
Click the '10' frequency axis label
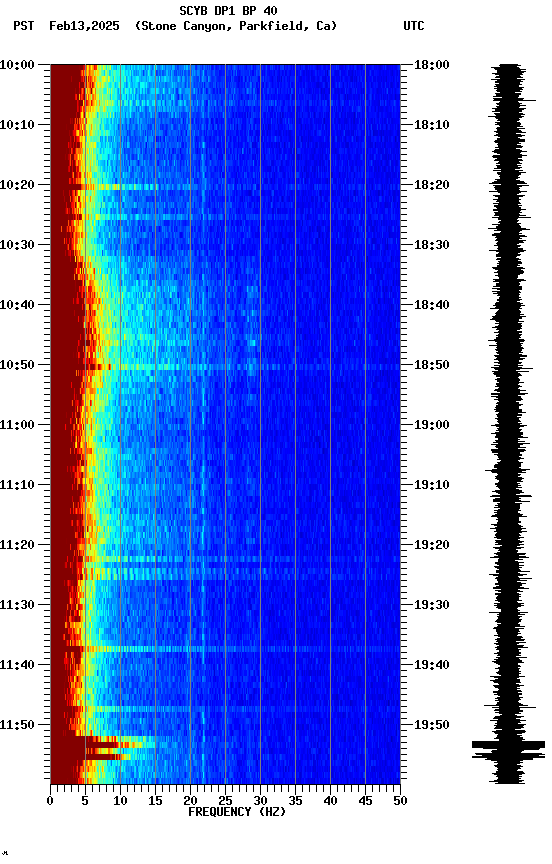coord(120,801)
